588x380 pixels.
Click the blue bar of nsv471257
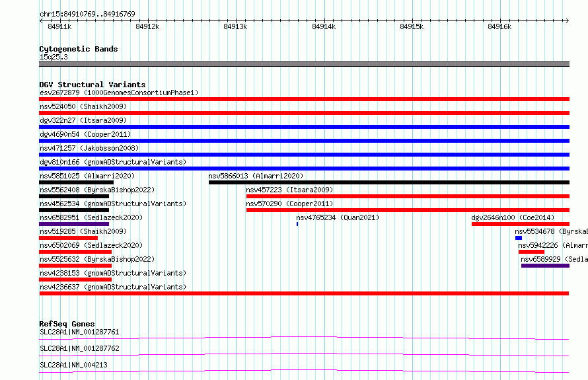304,155
